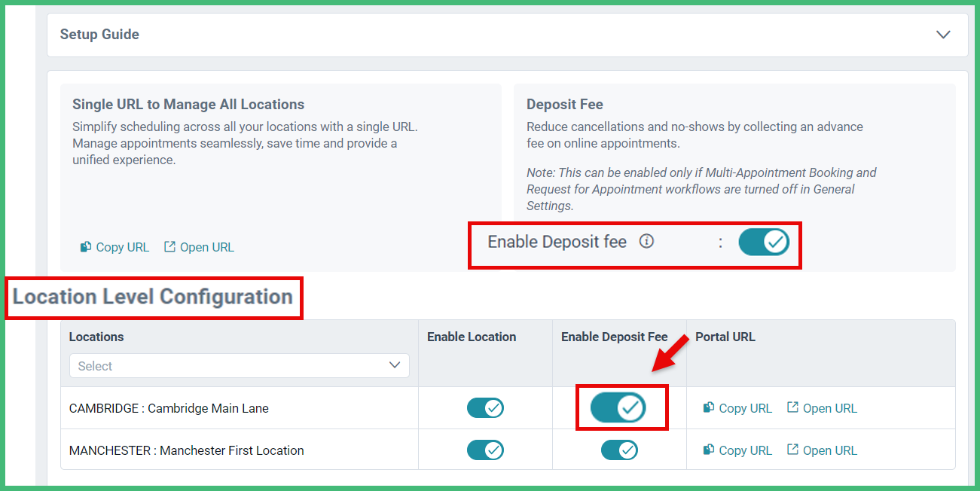Open the Locations Select dropdown

(239, 366)
